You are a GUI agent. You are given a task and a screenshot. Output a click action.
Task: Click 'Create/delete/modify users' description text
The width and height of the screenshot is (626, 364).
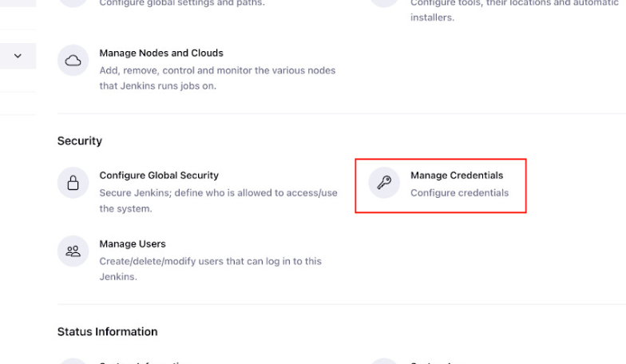coord(210,261)
